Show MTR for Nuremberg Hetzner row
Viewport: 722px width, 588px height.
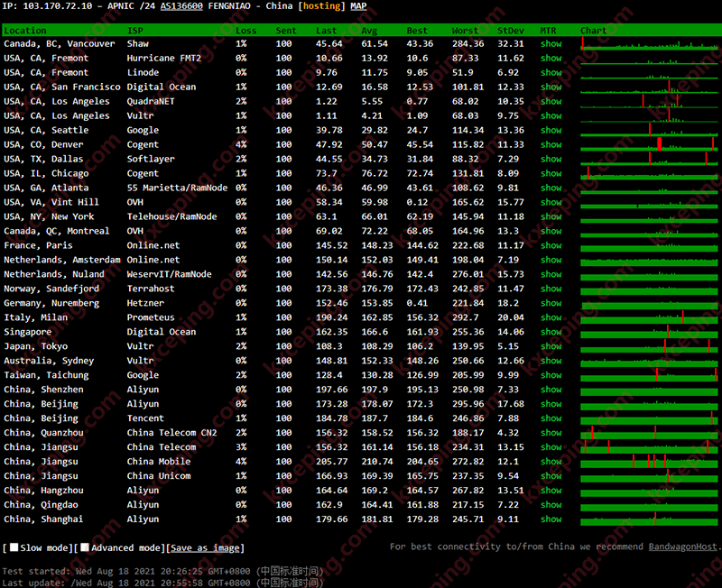551,303
